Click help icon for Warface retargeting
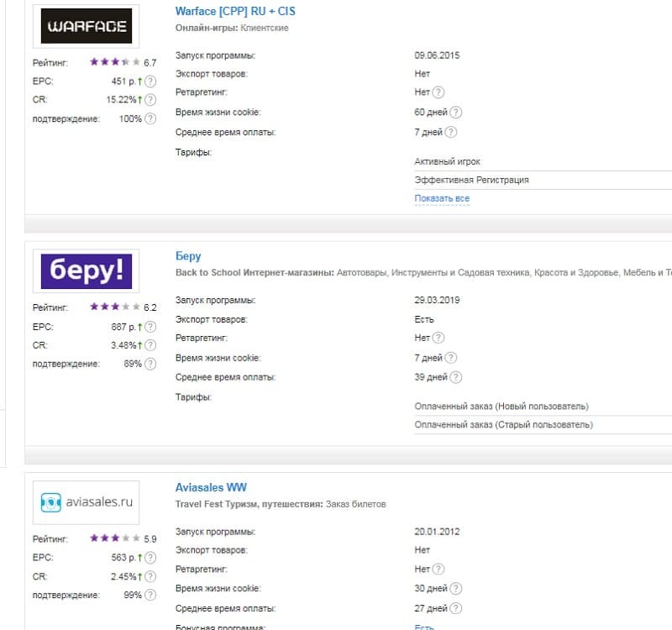Screen dimensions: 672x630 [438, 92]
